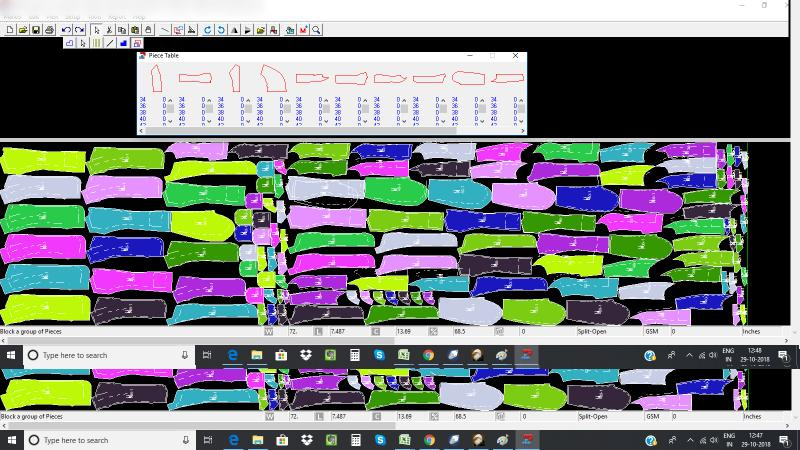This screenshot has height=450, width=800.
Task: Open Calculator on taskbar showing 12:48
Action: pos(355,355)
